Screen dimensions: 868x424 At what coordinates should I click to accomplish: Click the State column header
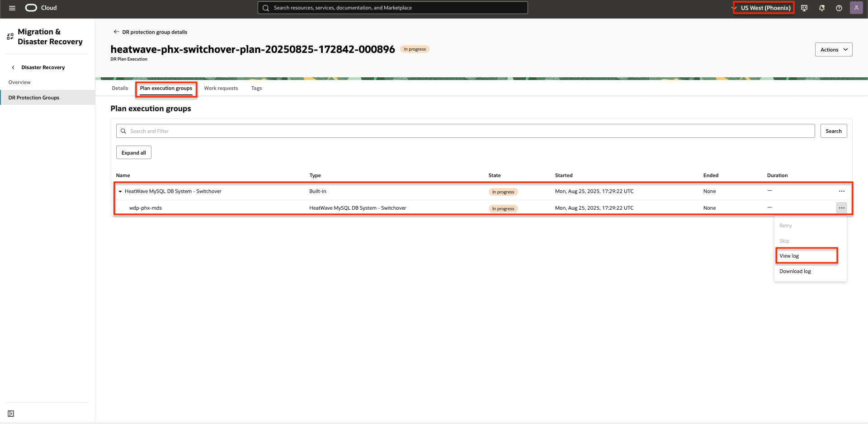(495, 175)
